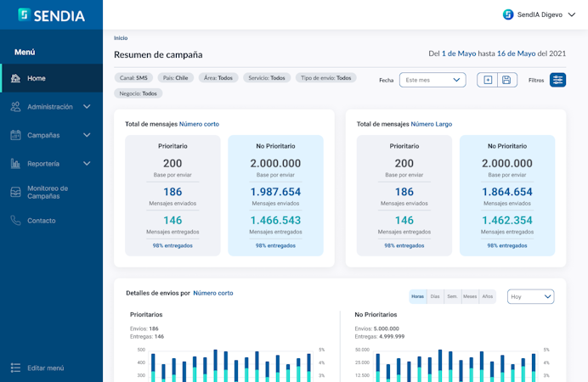Select Contacto in the side menu
Screen dimensions: 588x382
(42, 221)
